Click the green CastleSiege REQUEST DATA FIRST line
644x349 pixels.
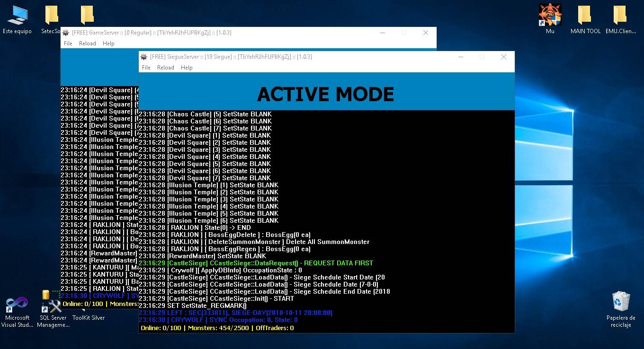(256, 263)
